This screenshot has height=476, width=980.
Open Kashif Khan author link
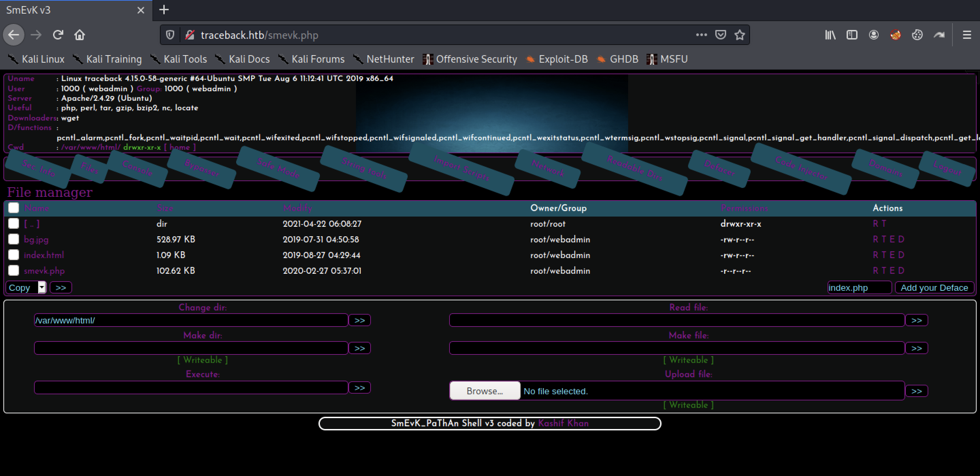pyautogui.click(x=563, y=423)
